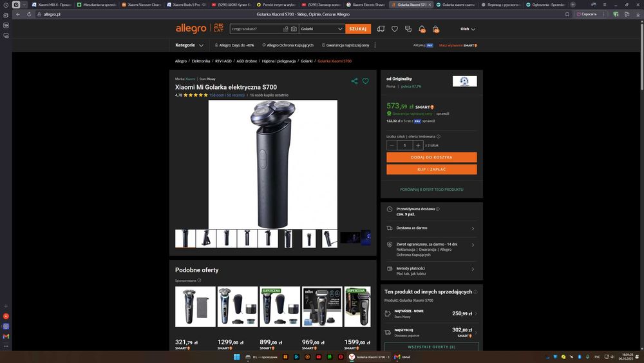Open notifications bell in Allegro header
Viewport: 644px width, 363px height.
pos(422,29)
